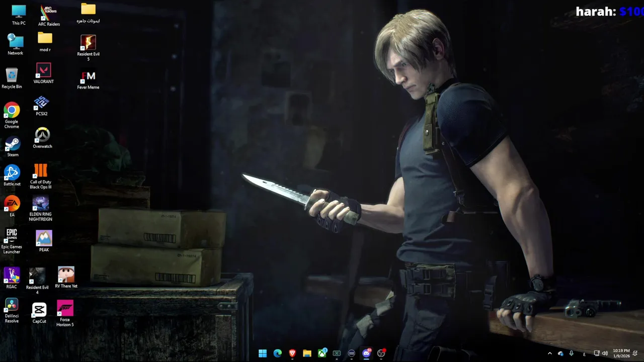Open CapCut desktop shortcut
The height and width of the screenshot is (362, 644).
39,313
